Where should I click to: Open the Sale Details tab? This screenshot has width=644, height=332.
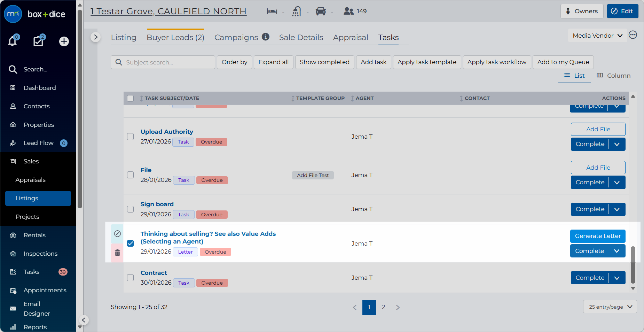[301, 37]
